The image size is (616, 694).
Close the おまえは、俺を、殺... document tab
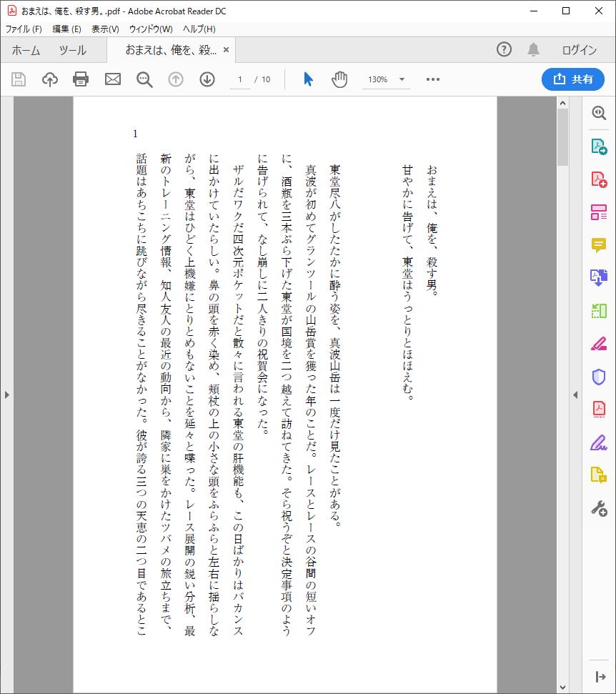pos(226,50)
